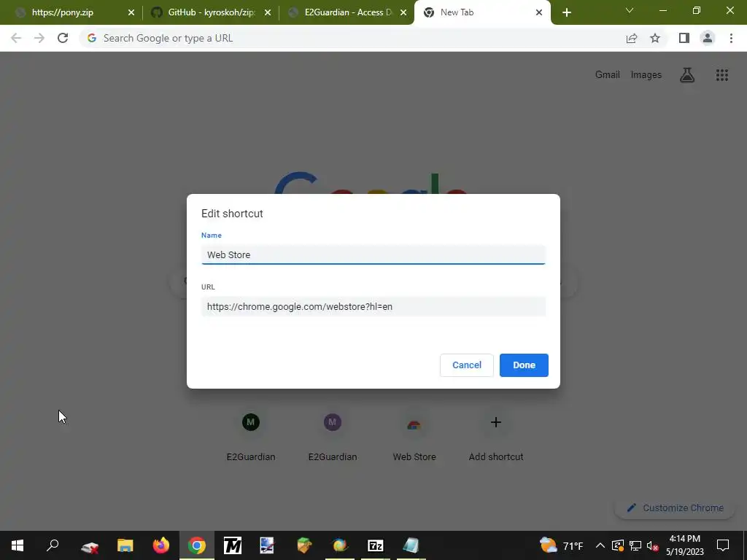Open the weather widget showing 71°F
747x560 pixels.
click(x=561, y=545)
